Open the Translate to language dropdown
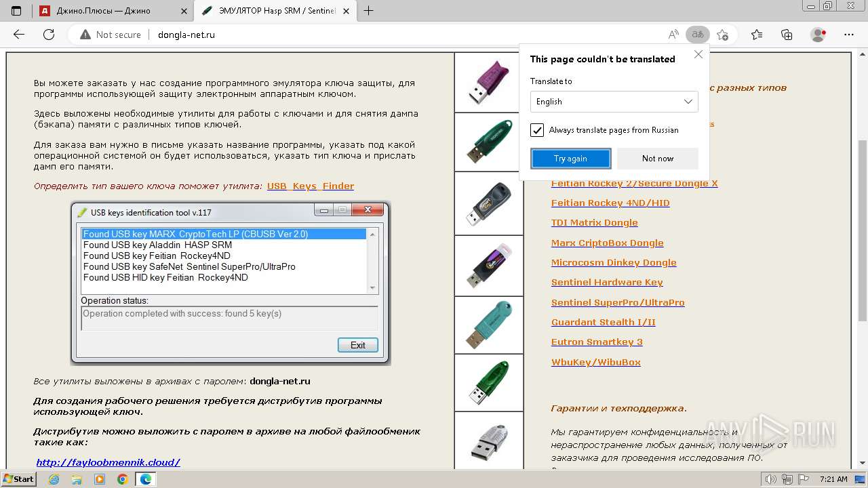 614,102
